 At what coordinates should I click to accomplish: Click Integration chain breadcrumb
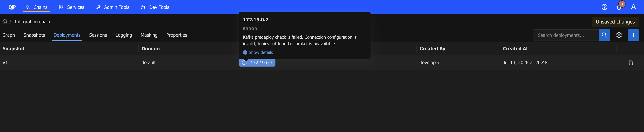click(32, 22)
